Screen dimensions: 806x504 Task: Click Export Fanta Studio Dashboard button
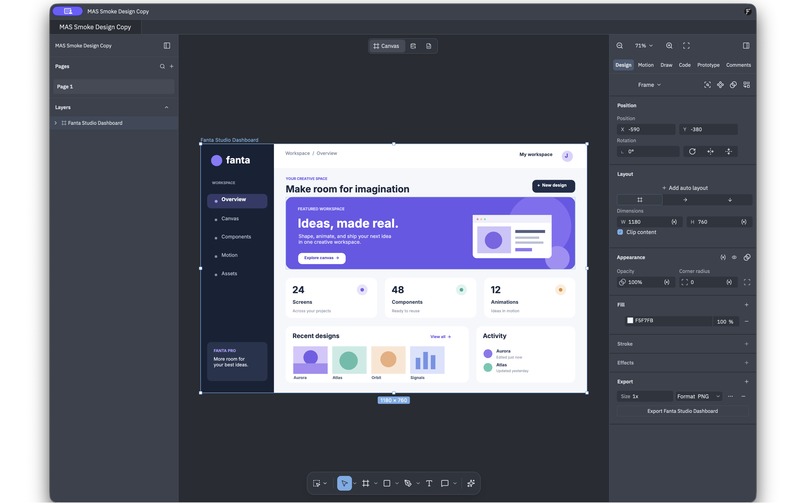coord(682,411)
